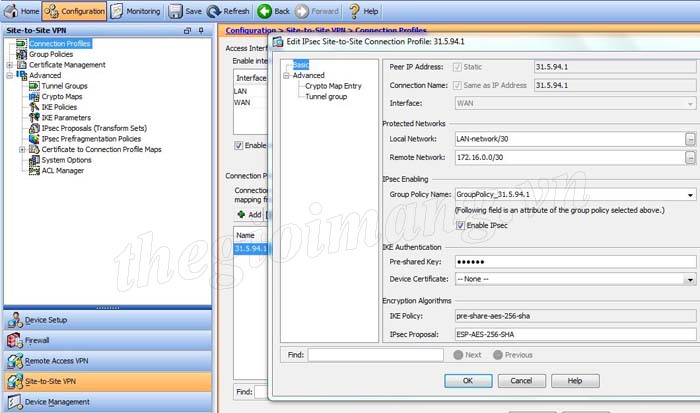Expand Certificate to Connection Profile Maps
This screenshot has width=700, height=413.
22,150
